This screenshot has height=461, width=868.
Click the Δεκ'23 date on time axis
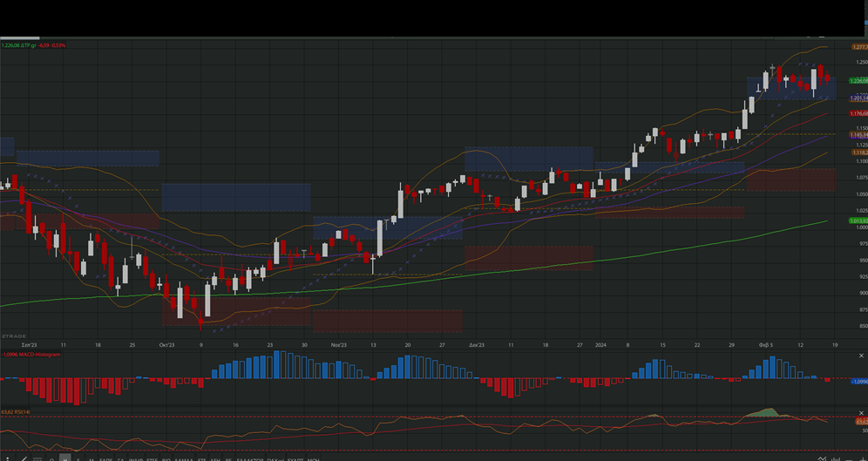[477, 345]
